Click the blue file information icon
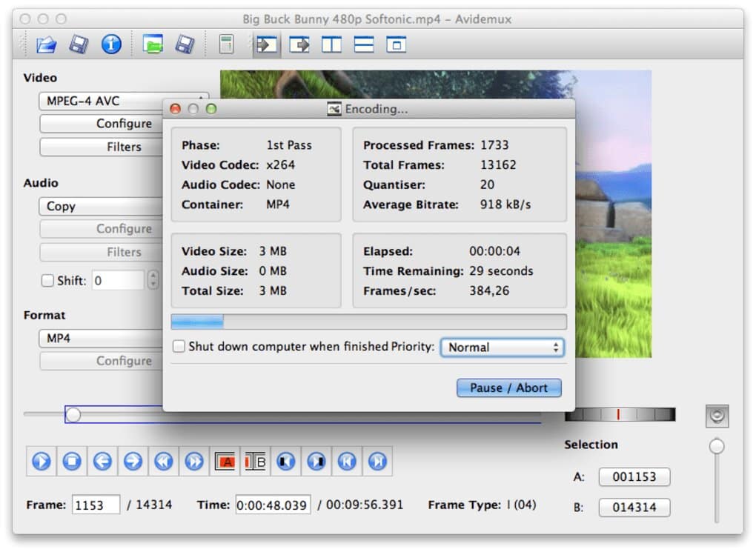Viewport: 756px width, 552px height. (111, 45)
